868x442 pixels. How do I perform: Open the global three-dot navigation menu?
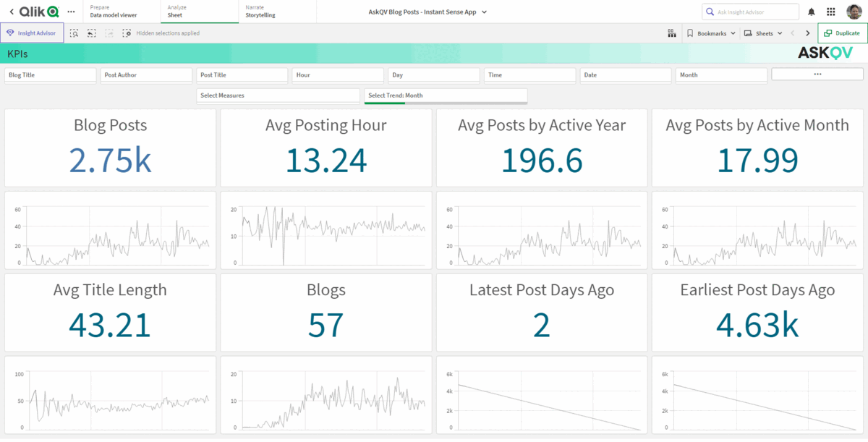coord(71,12)
